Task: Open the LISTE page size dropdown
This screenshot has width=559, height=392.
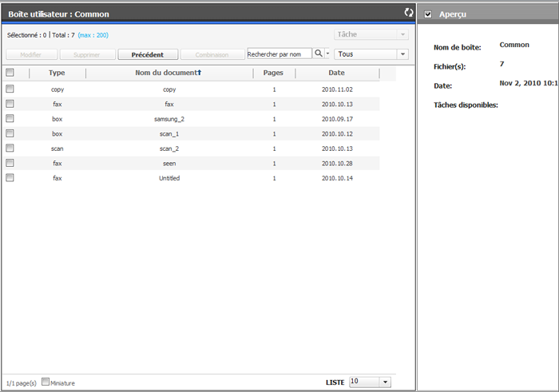Action: click(370, 382)
